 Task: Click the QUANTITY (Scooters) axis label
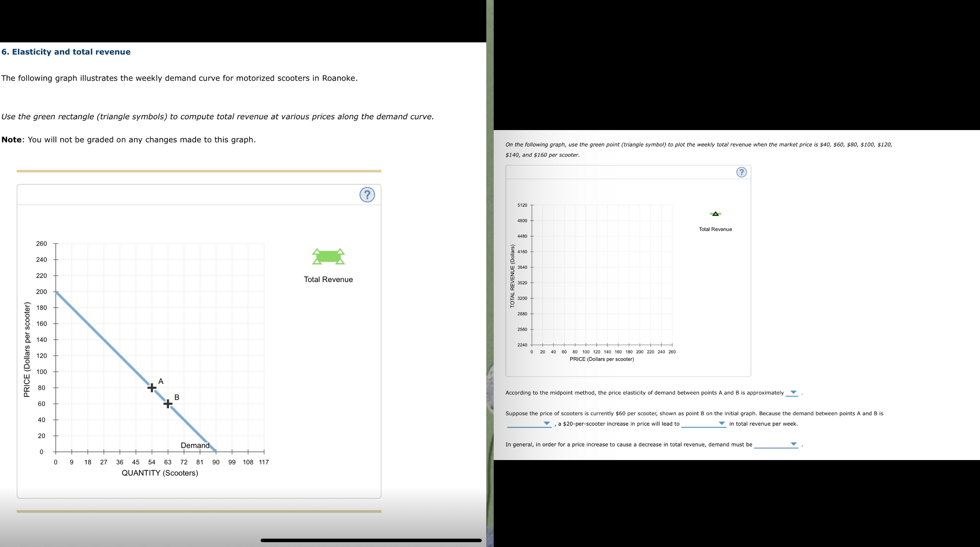click(160, 473)
